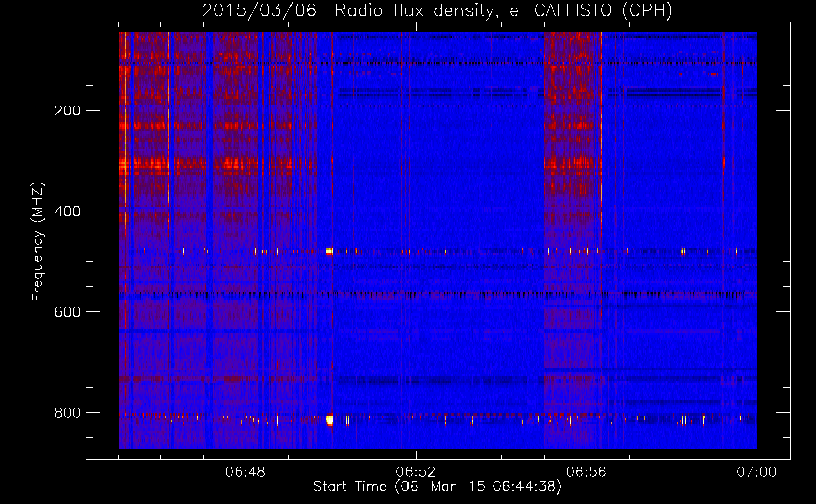Click the 800 frequency tick label

pyautogui.click(x=68, y=413)
